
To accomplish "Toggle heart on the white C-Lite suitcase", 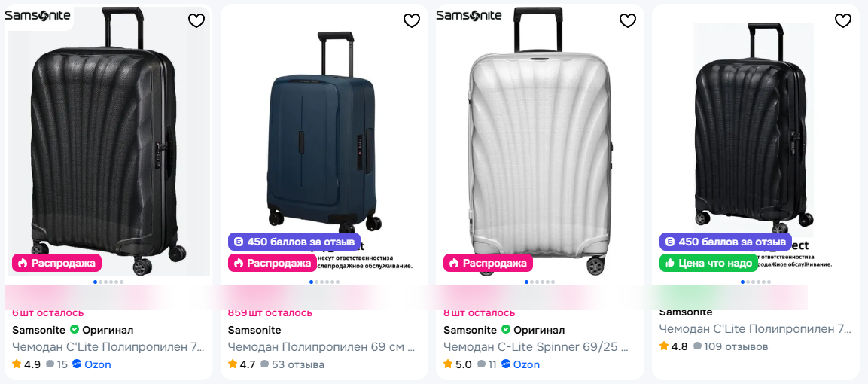I will pyautogui.click(x=628, y=21).
